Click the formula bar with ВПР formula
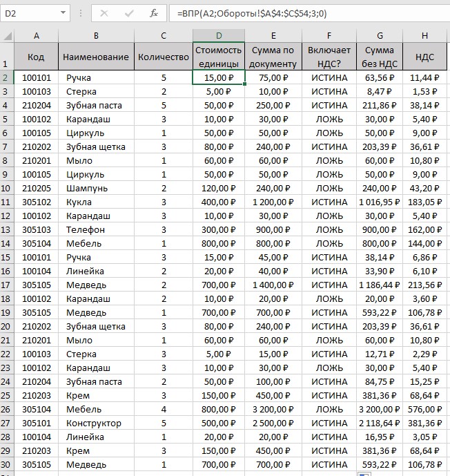The width and height of the screenshot is (450, 476). click(x=309, y=14)
